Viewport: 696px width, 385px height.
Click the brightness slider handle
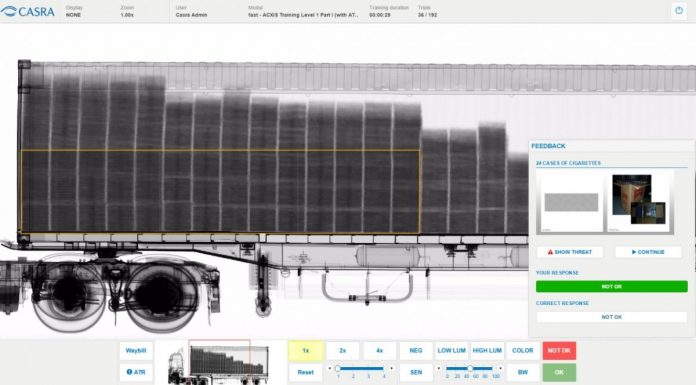pyautogui.click(x=470, y=368)
